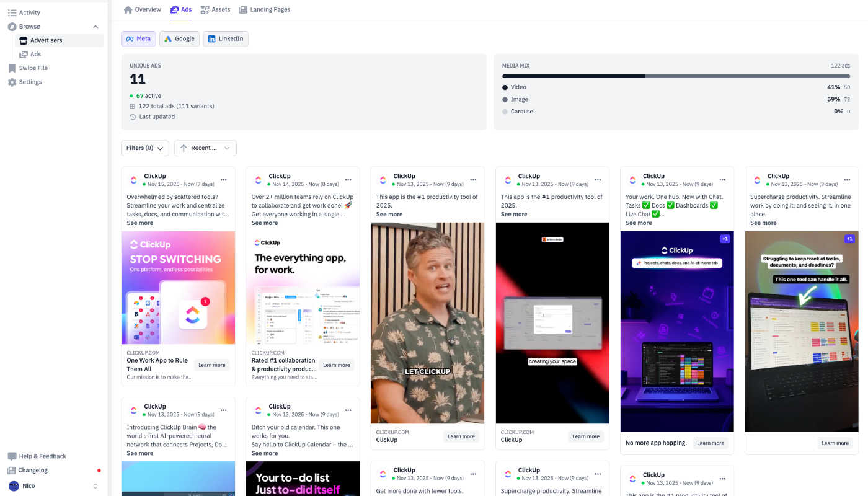Select the LinkedIn platform filter
This screenshot has width=868, height=496.
[226, 38]
